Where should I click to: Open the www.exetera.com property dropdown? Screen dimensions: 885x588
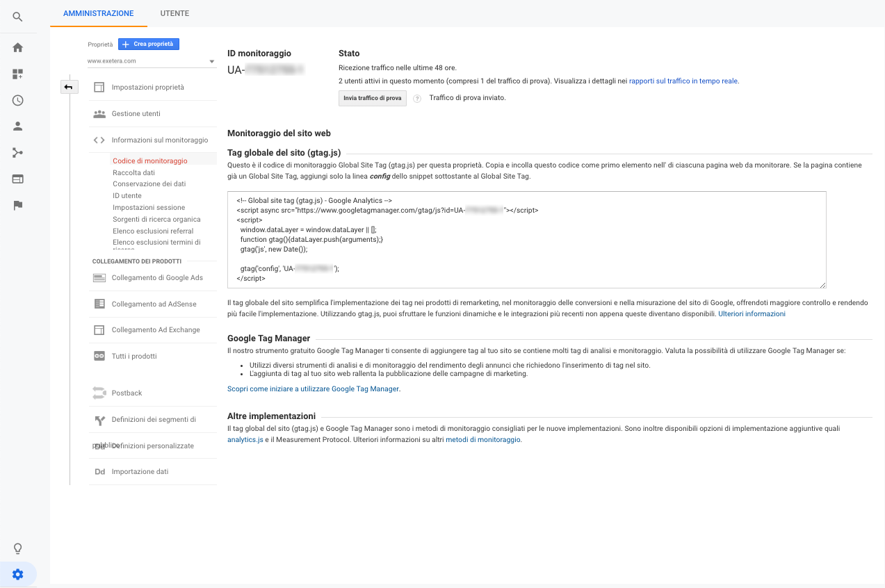tap(151, 61)
